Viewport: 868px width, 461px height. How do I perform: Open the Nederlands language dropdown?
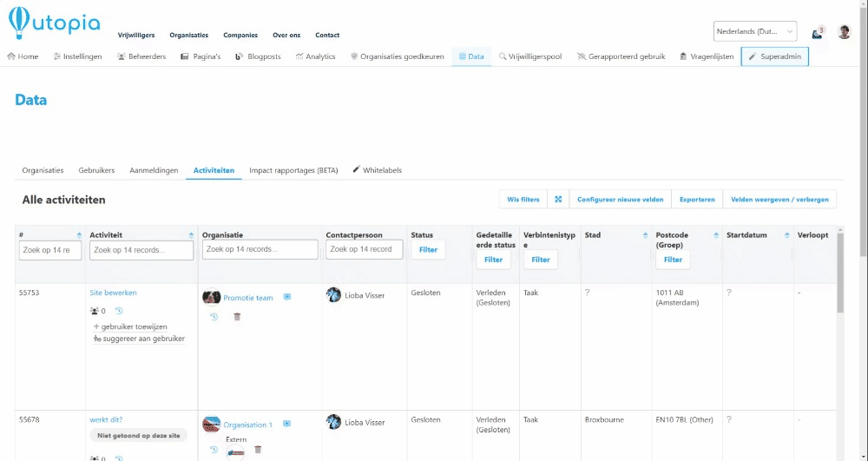point(754,32)
